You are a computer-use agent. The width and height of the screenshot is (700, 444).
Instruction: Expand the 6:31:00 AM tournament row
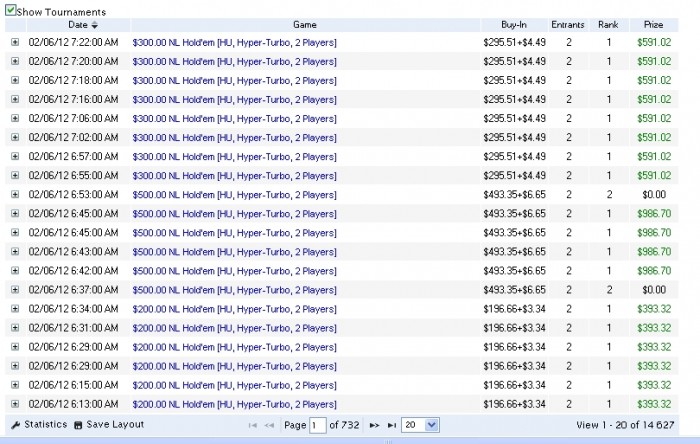pos(15,328)
